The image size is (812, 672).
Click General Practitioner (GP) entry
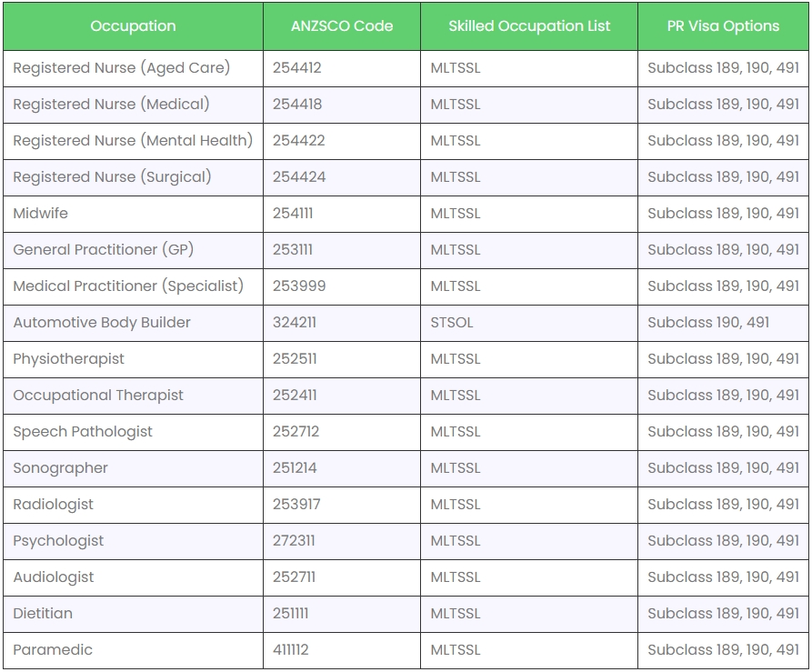(x=104, y=250)
